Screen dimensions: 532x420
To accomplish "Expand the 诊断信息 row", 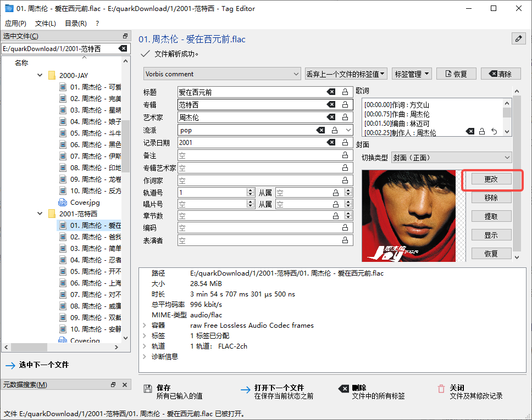I will (x=145, y=357).
